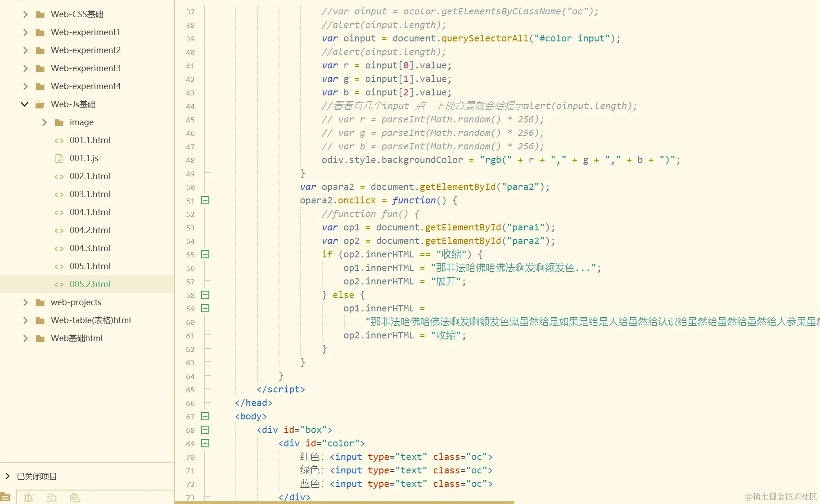Fold code at line 59
820x504 pixels.
pos(205,308)
